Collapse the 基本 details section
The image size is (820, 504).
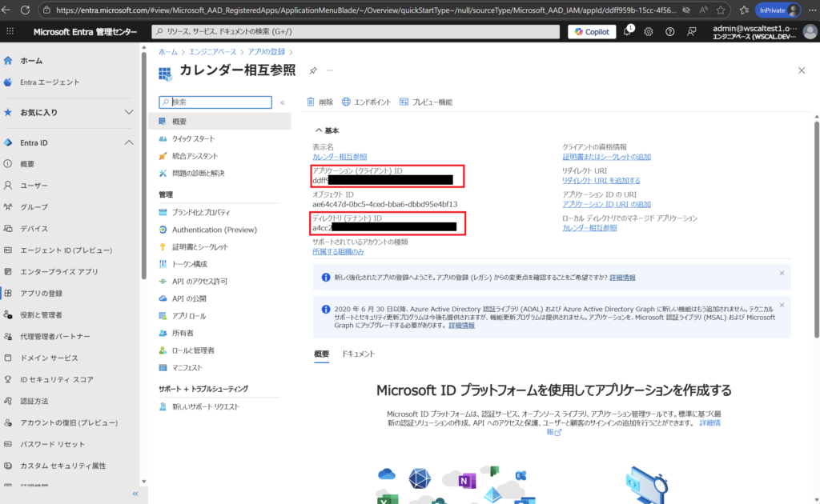click(x=321, y=130)
